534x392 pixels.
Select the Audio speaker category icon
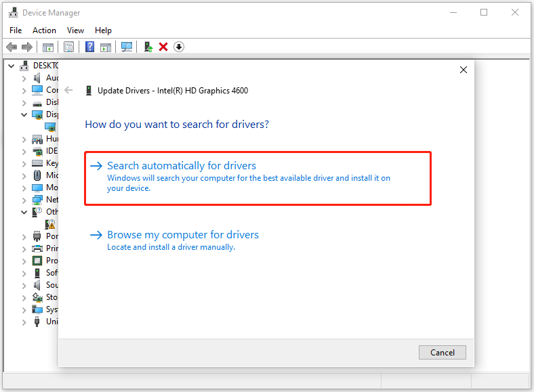tap(37, 78)
